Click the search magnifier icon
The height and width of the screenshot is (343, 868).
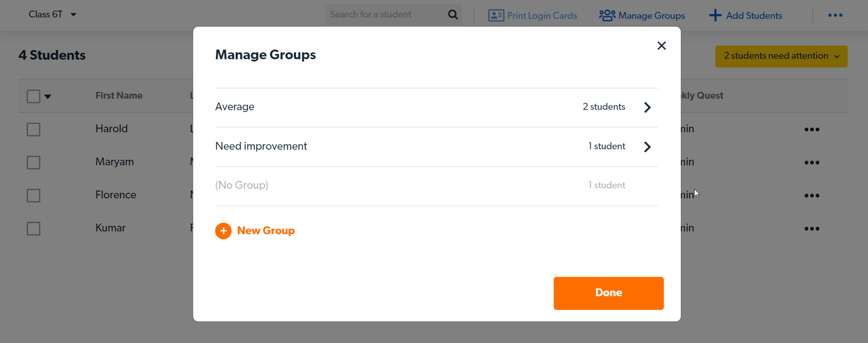tap(452, 14)
